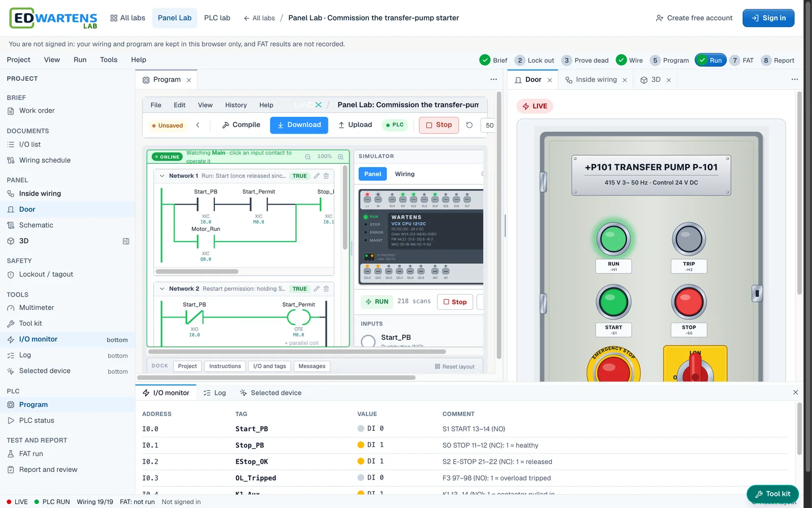Screen dimensions: 812x508
Task: Push the green START button on door
Action: tap(614, 302)
